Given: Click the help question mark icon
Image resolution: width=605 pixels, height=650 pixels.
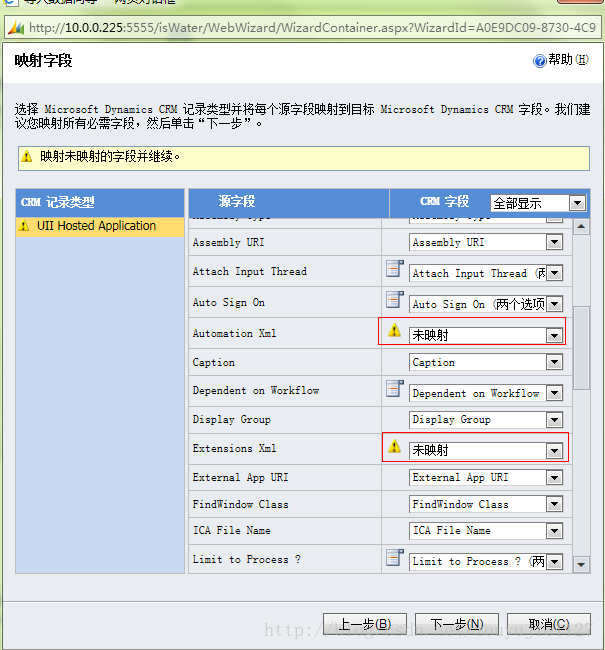Looking at the screenshot, I should pyautogui.click(x=539, y=61).
